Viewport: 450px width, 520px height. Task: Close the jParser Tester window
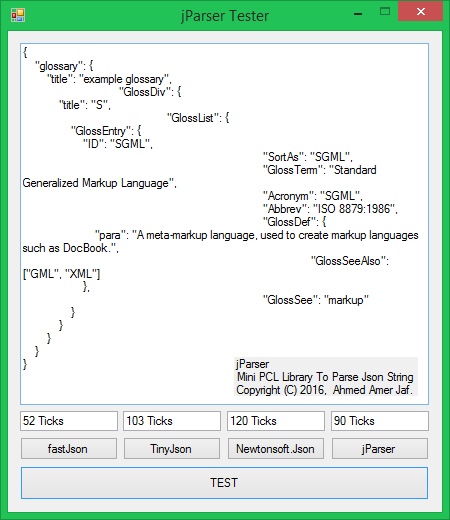tap(421, 12)
